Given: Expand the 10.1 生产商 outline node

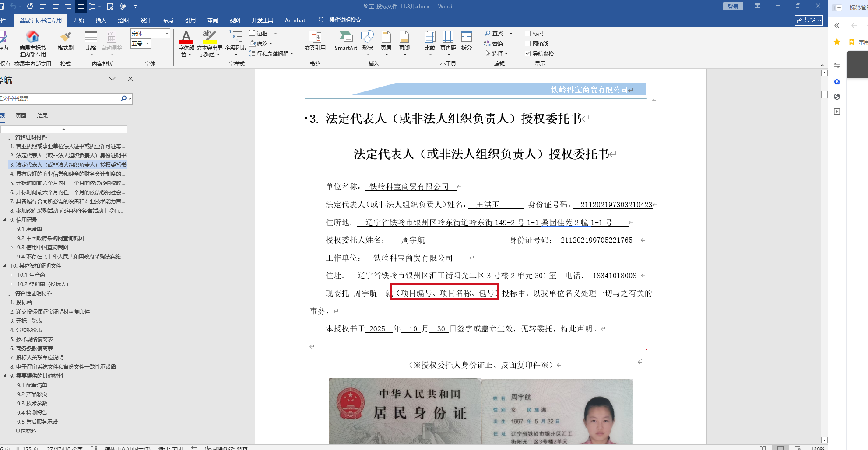Looking at the screenshot, I should (x=12, y=275).
